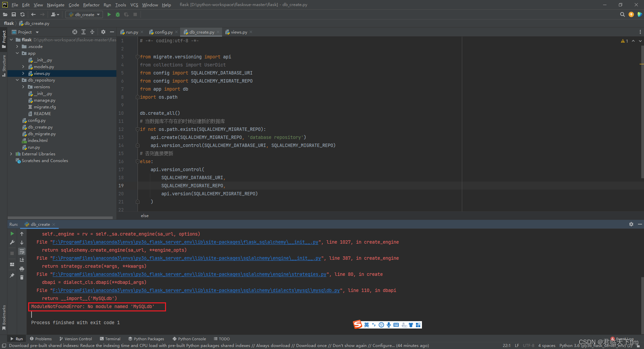Screen dimensions: 644x349
Task: Open Search Everywhere magnifier icon
Action: coord(623,14)
